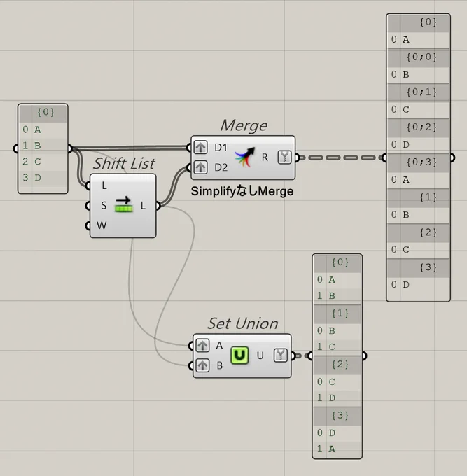Click the {0;2} branch header in Merge result panel
467x476 pixels.
418,127
